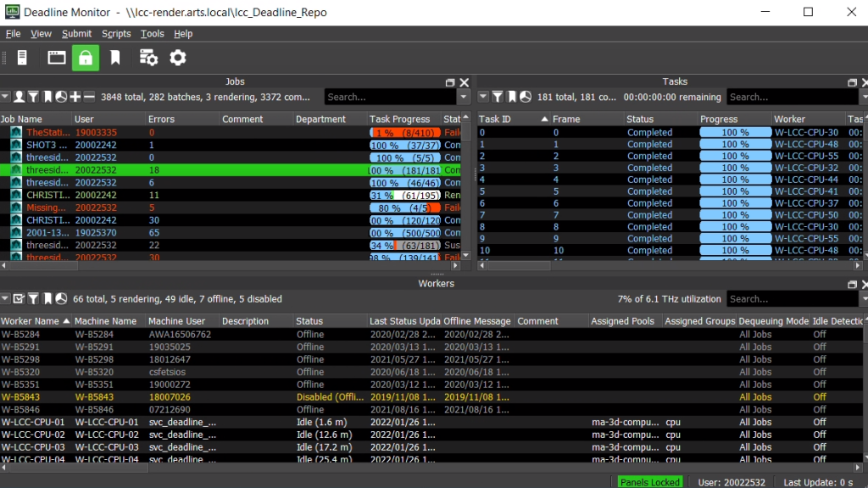Sort workers by Assigned Pools column header

(x=626, y=321)
